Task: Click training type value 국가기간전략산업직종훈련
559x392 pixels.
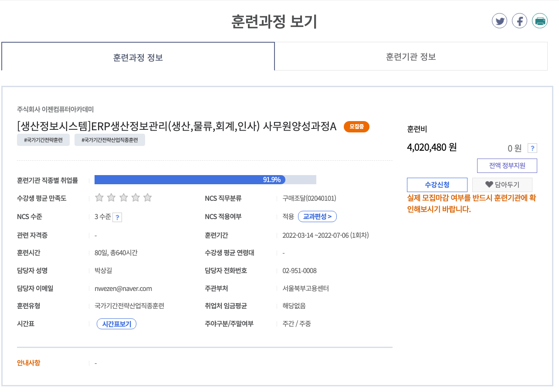Action: coord(129,306)
